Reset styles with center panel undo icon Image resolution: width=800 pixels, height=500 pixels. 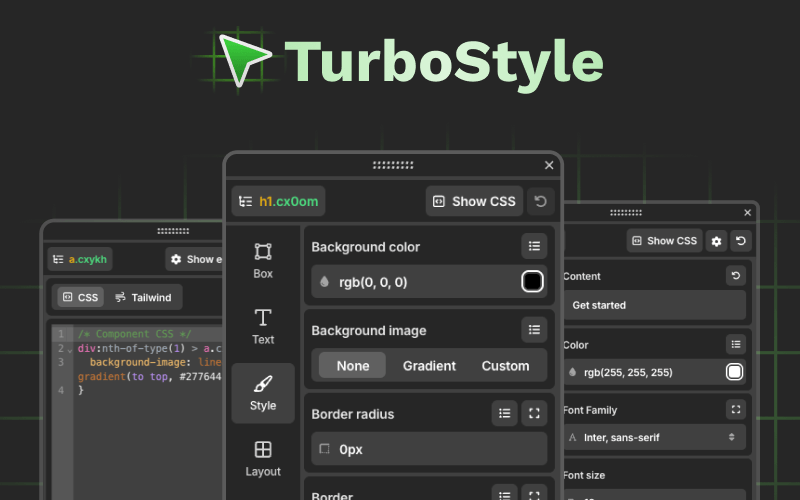pos(540,202)
